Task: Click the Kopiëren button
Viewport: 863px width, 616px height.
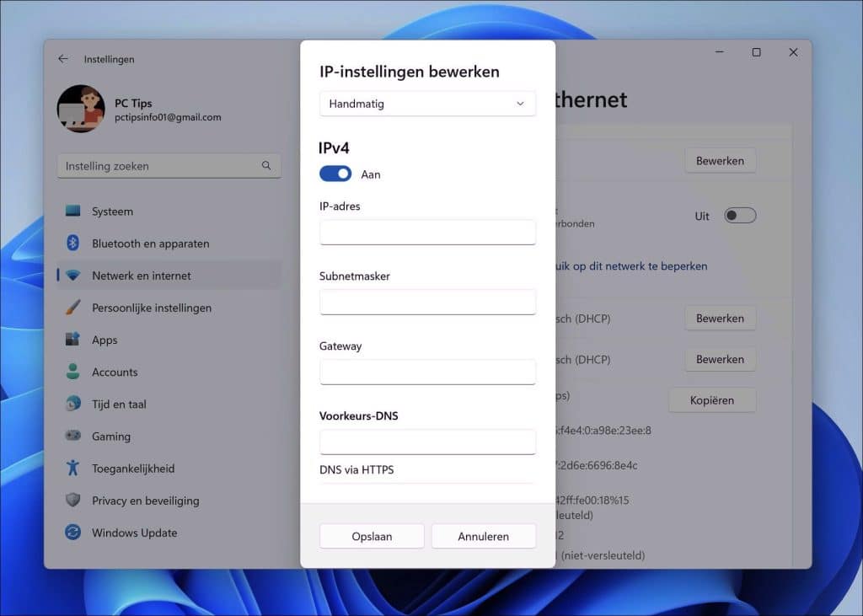Action: coord(711,399)
